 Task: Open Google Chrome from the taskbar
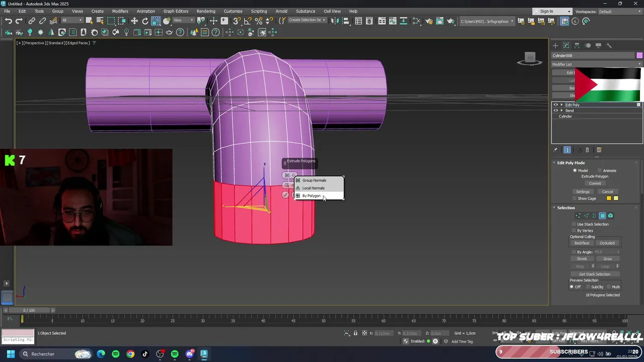(x=130, y=354)
